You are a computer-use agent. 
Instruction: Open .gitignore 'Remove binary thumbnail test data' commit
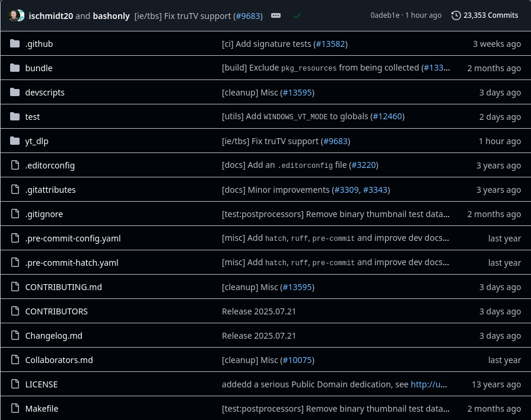pyautogui.click(x=336, y=214)
